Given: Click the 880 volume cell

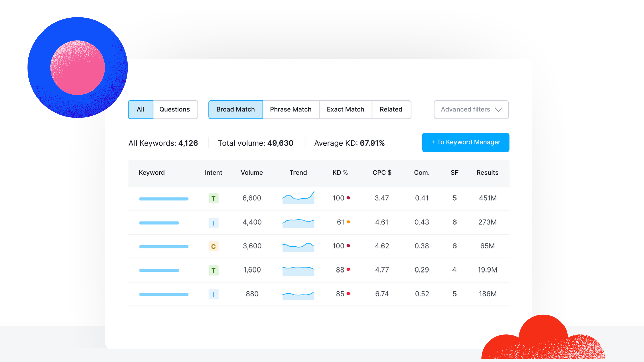Looking at the screenshot, I should (252, 294).
